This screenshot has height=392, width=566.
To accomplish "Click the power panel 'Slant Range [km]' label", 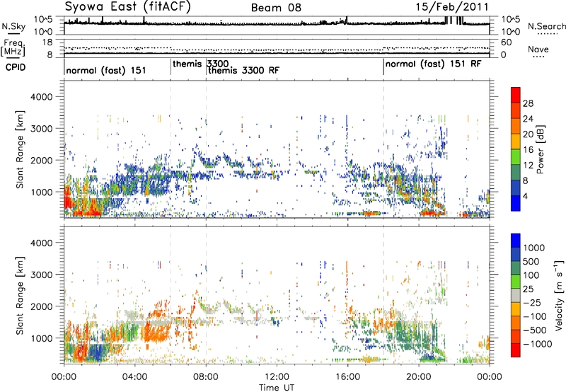I will (x=20, y=150).
